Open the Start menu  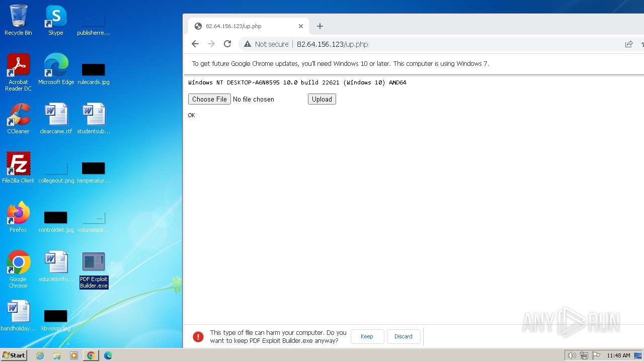coord(14,355)
